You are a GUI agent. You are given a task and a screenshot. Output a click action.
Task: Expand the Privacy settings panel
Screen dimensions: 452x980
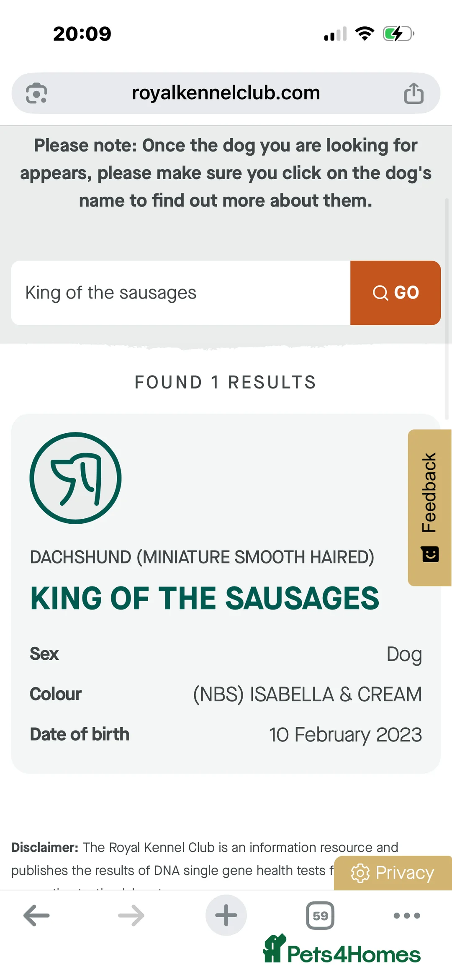coord(392,873)
